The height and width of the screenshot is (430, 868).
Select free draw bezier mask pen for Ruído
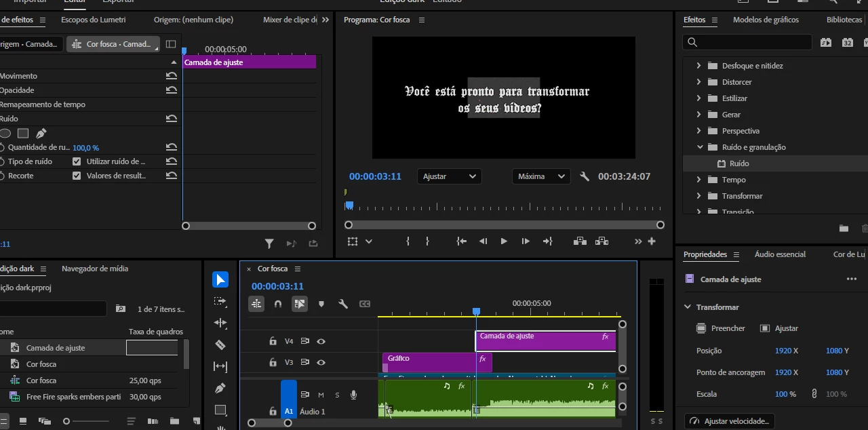[x=41, y=134]
